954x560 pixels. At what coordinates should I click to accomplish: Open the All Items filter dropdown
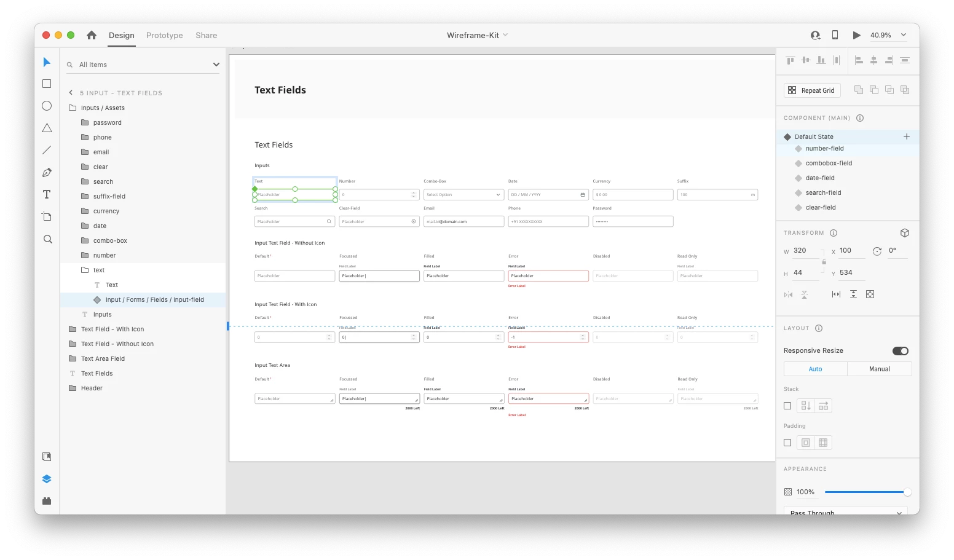click(x=216, y=65)
